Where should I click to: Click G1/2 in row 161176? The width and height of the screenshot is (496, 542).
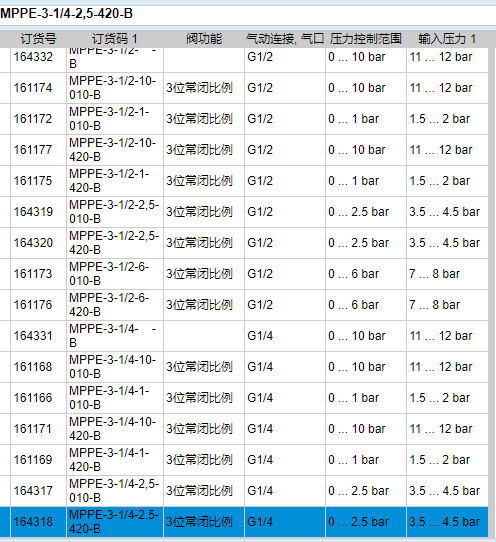coord(260,305)
